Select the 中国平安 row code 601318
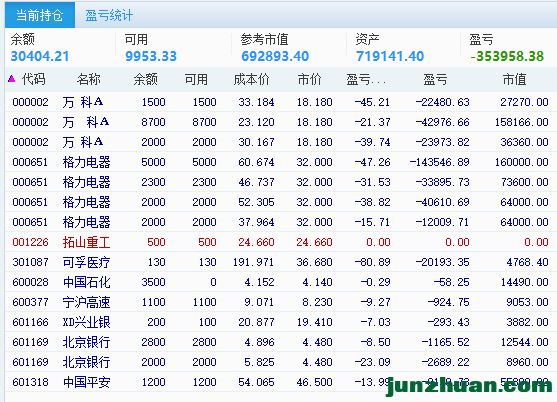 tap(281, 382)
